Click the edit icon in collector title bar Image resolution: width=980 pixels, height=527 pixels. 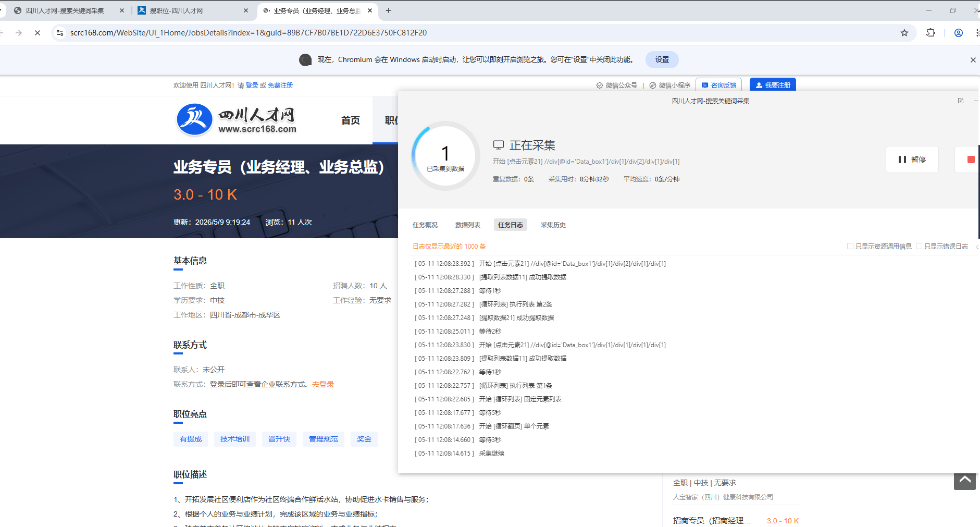point(961,101)
